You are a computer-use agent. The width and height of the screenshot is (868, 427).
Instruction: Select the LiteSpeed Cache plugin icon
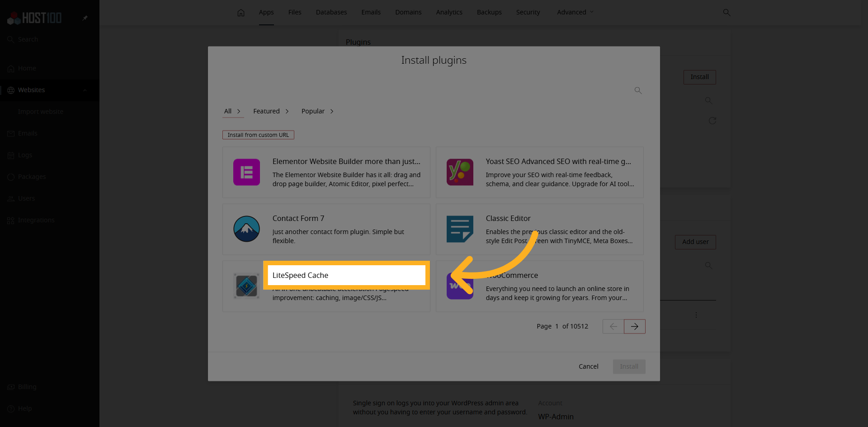pyautogui.click(x=246, y=286)
